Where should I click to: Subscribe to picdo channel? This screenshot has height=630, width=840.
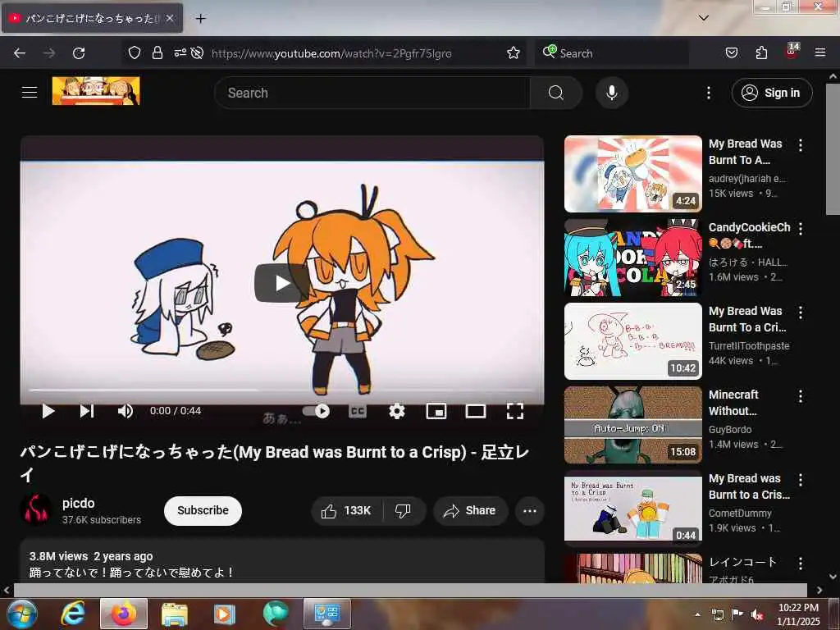(203, 510)
